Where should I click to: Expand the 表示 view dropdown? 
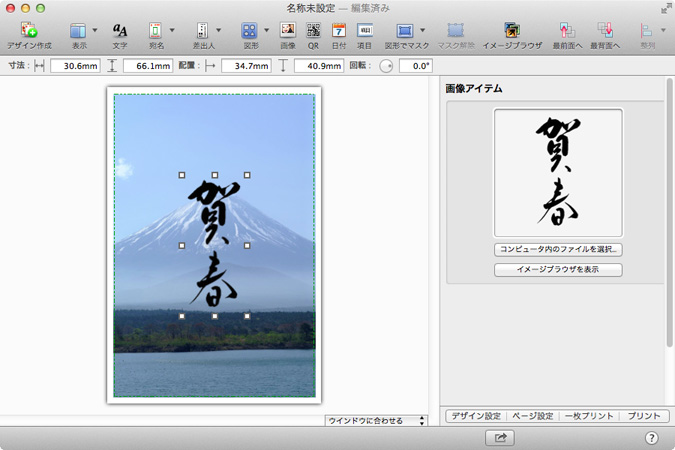point(97,31)
